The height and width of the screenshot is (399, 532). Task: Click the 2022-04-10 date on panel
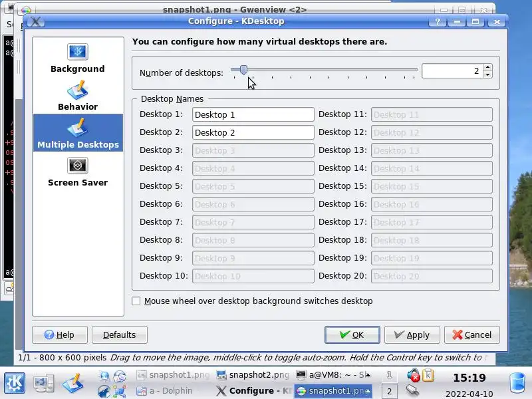coord(469,394)
